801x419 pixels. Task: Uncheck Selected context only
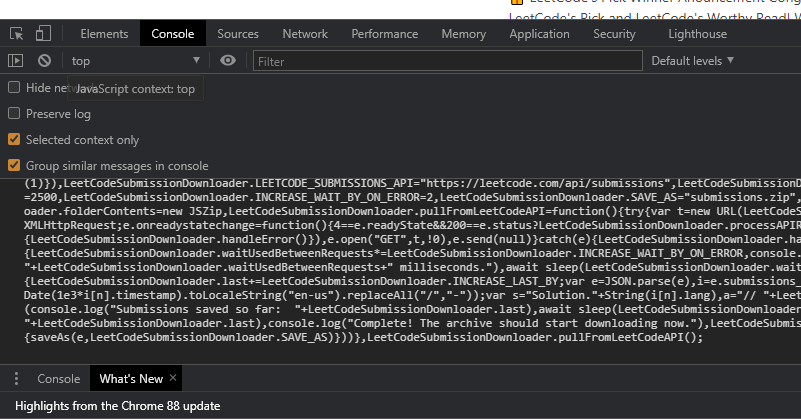click(14, 139)
